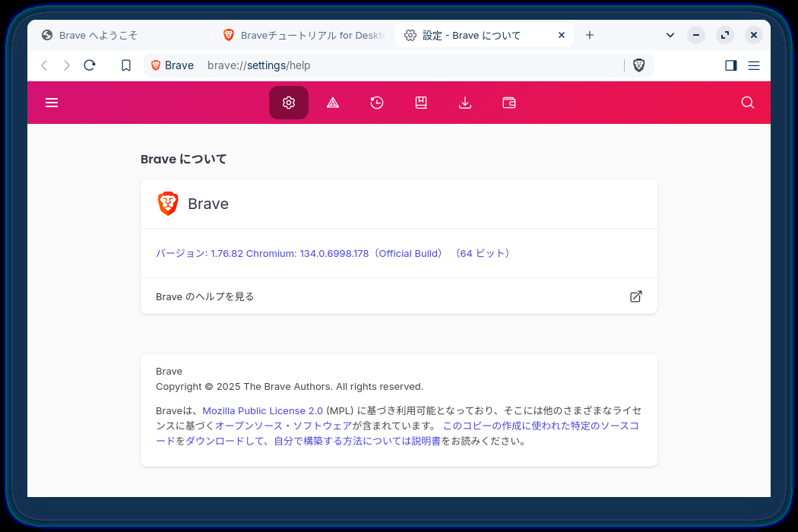Open the Bookmarks book icon
The image size is (798, 532).
421,103
